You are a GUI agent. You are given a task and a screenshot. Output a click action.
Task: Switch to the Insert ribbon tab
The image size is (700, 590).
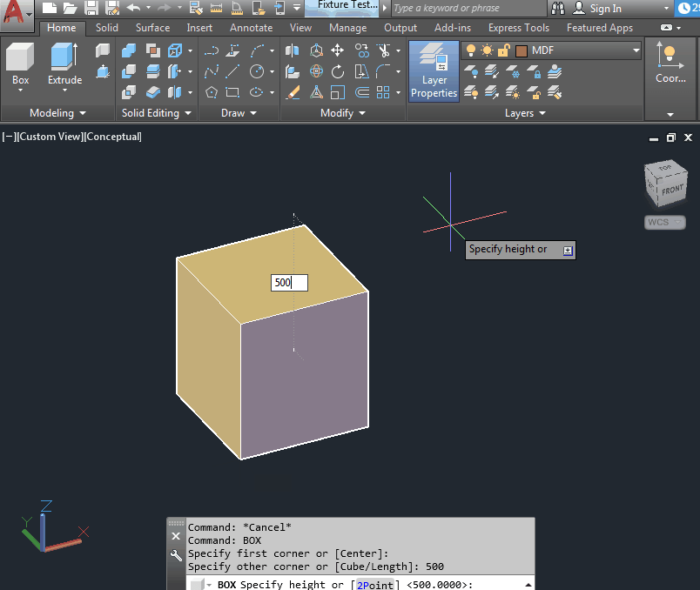[199, 28]
